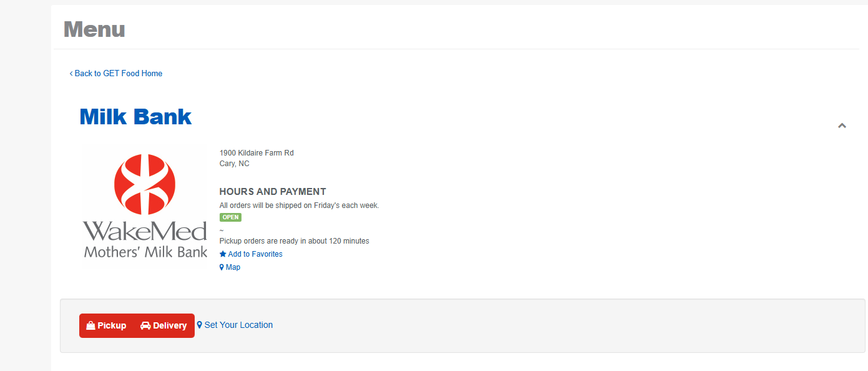
Task: Collapse the Milk Bank details section
Action: coord(842,126)
